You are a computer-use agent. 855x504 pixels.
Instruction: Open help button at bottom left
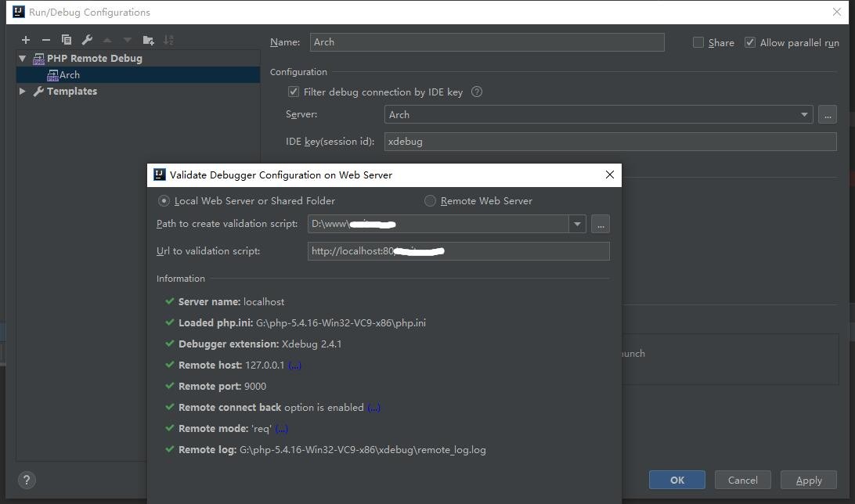[x=27, y=480]
